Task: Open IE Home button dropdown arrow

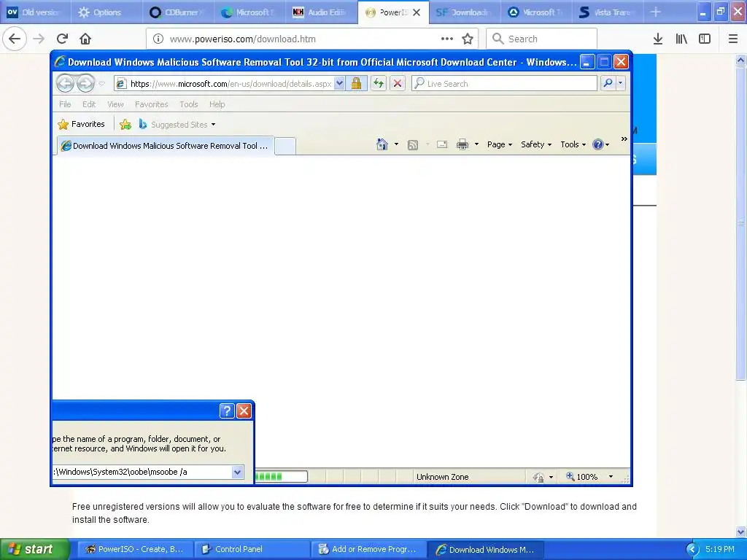Action: tap(396, 144)
